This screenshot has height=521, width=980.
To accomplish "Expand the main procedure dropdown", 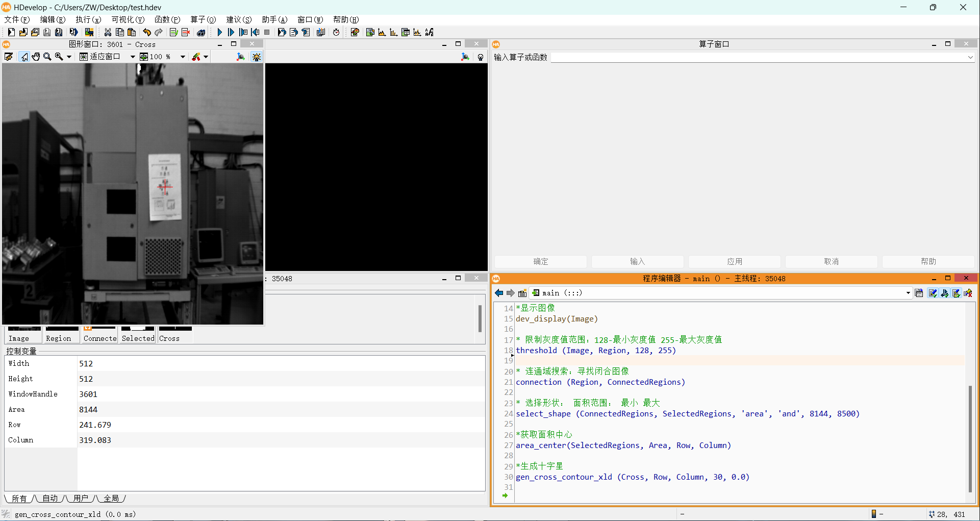I will click(x=908, y=293).
